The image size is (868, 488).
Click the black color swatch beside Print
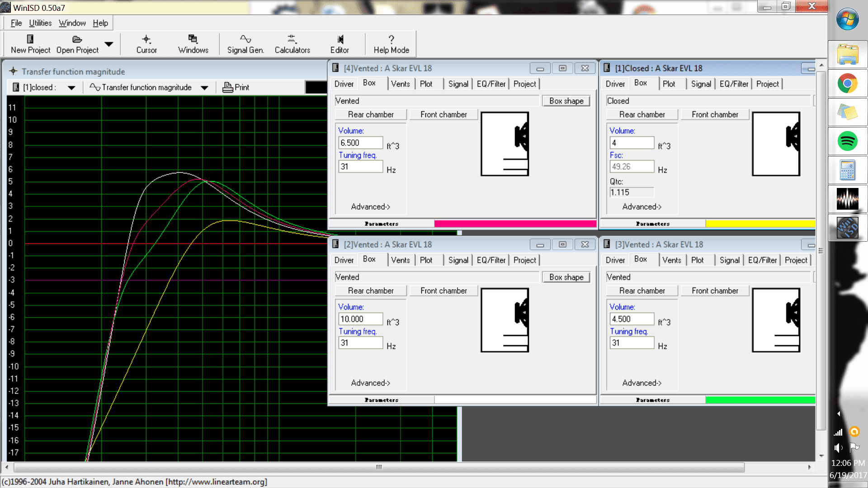pos(316,87)
